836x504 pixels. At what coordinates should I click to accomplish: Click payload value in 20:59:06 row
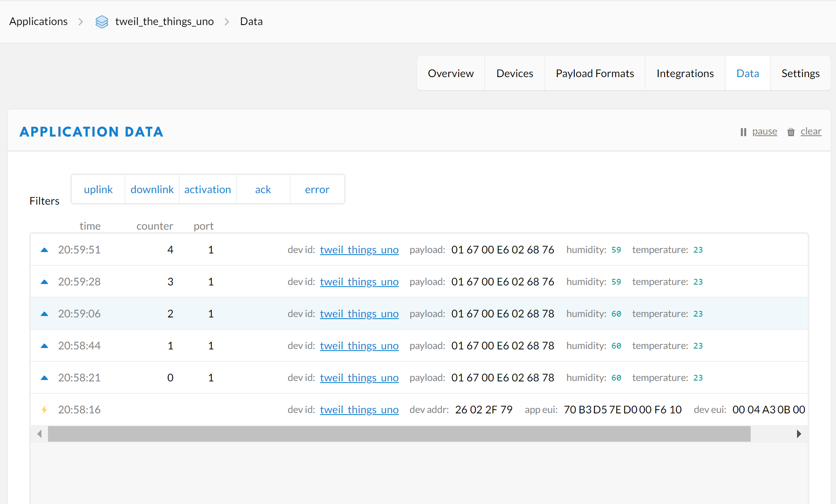point(503,314)
